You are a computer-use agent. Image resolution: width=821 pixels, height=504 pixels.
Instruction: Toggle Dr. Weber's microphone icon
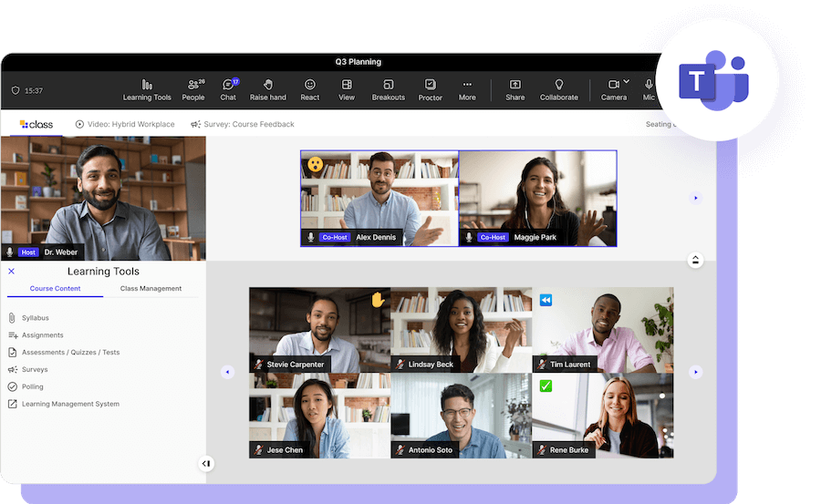coord(10,252)
